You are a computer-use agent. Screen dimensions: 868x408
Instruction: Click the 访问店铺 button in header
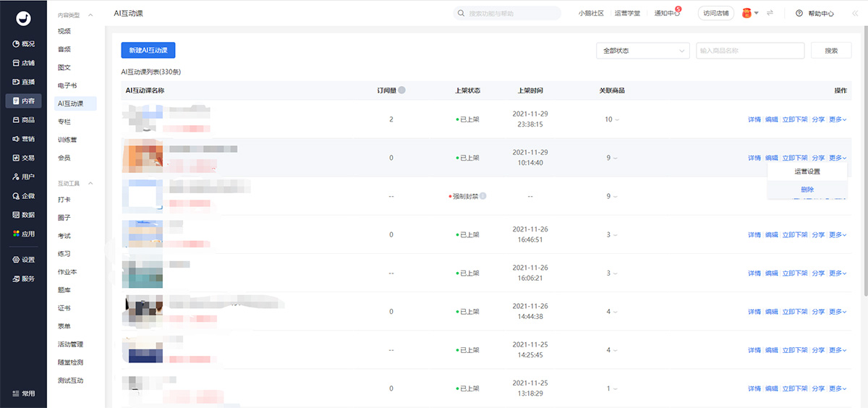pos(716,13)
